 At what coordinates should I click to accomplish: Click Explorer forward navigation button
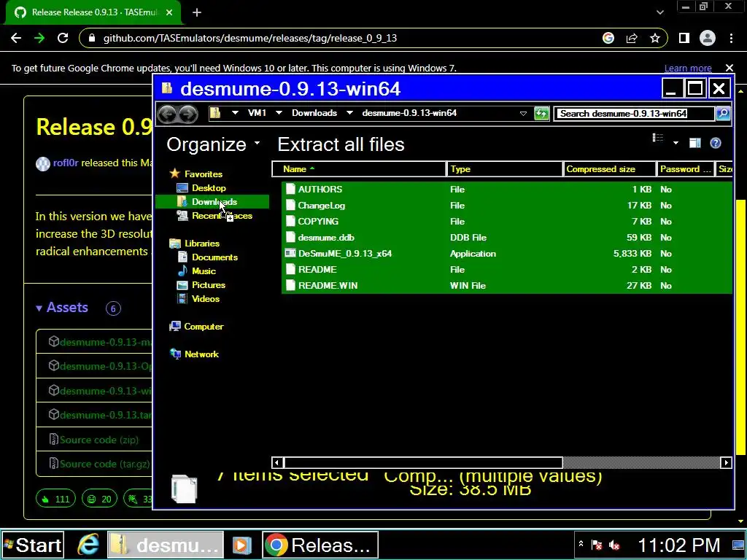pos(188,113)
